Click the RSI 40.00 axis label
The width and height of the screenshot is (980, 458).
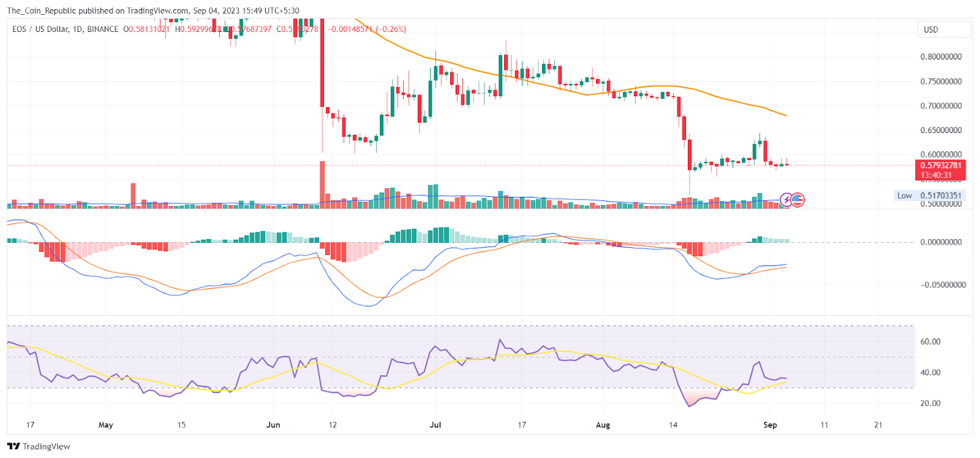coord(930,372)
